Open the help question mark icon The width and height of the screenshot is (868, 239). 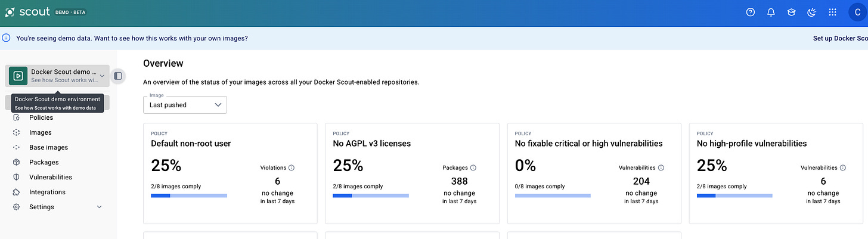tap(751, 13)
